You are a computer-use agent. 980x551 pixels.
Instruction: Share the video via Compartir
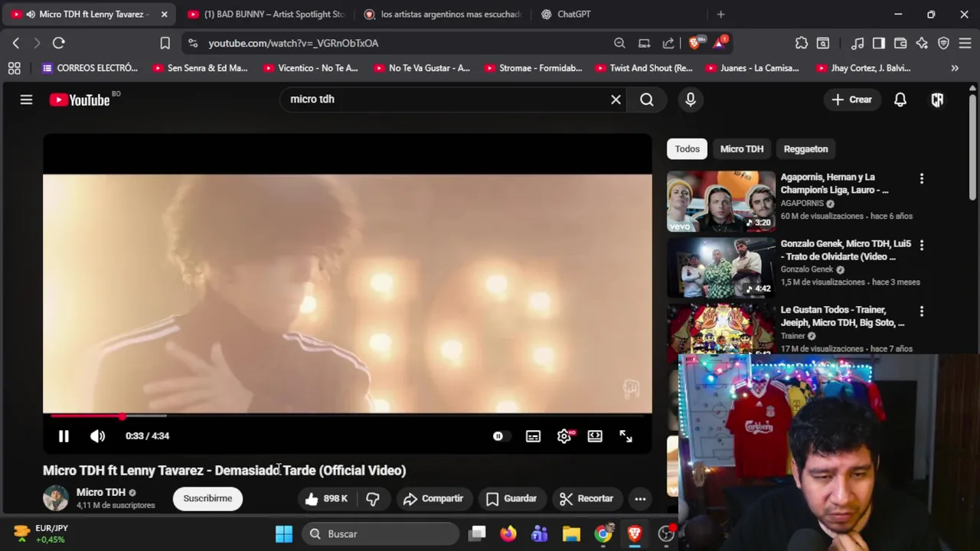tap(433, 499)
